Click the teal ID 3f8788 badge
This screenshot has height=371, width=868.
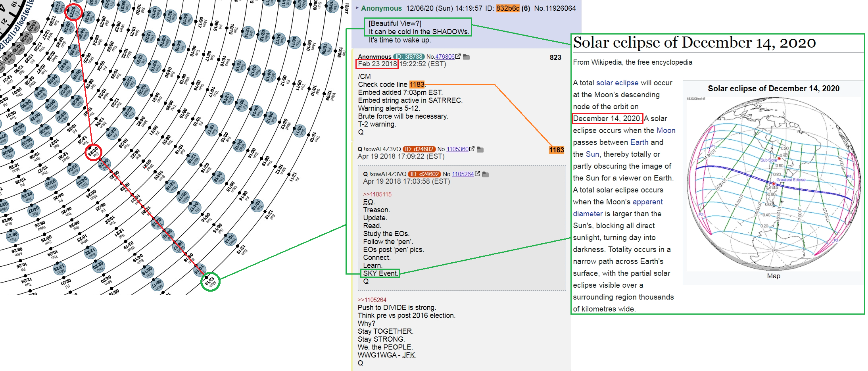click(409, 57)
